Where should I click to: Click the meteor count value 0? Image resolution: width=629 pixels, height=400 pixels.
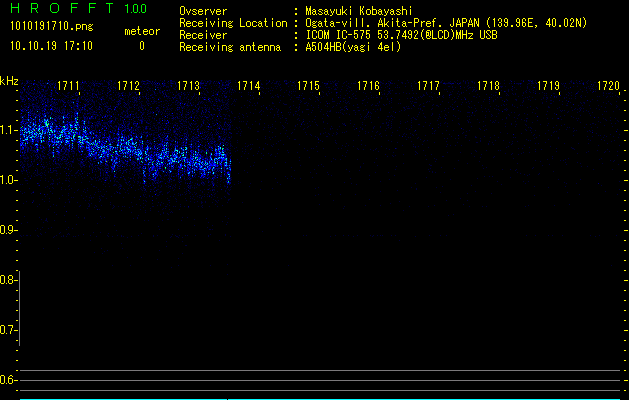coord(142,46)
